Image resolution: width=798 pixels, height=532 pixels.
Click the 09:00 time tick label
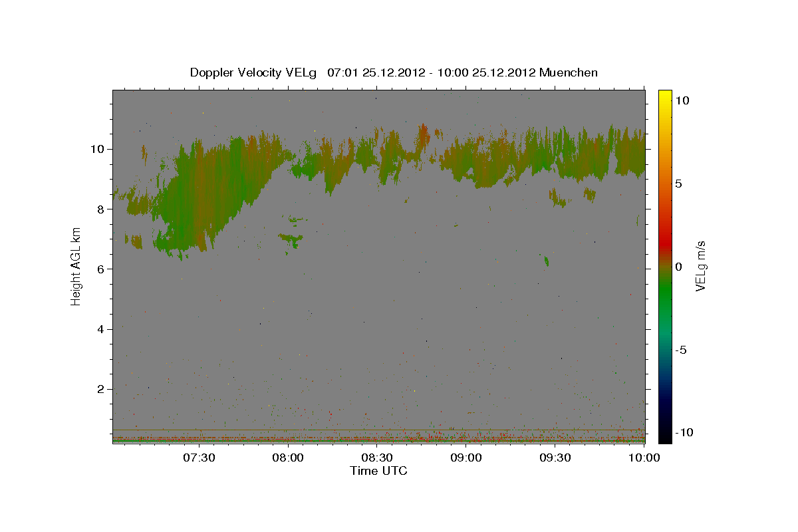pos(467,458)
